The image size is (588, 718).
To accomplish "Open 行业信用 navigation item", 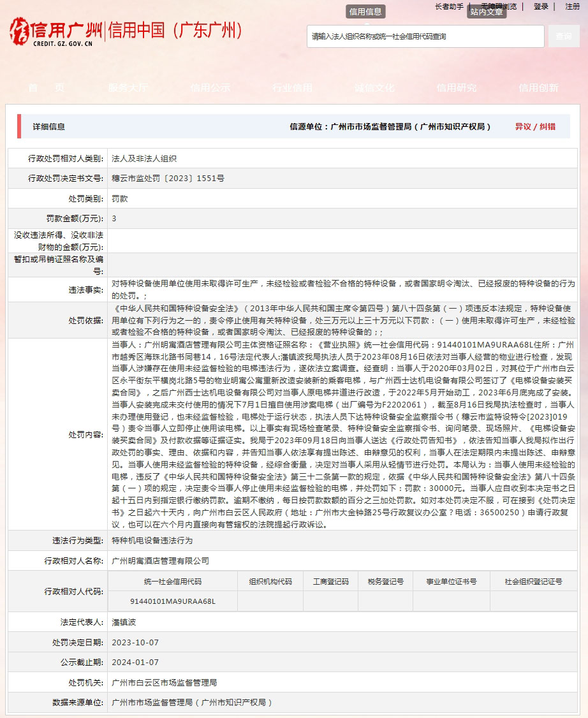I will pos(292,87).
